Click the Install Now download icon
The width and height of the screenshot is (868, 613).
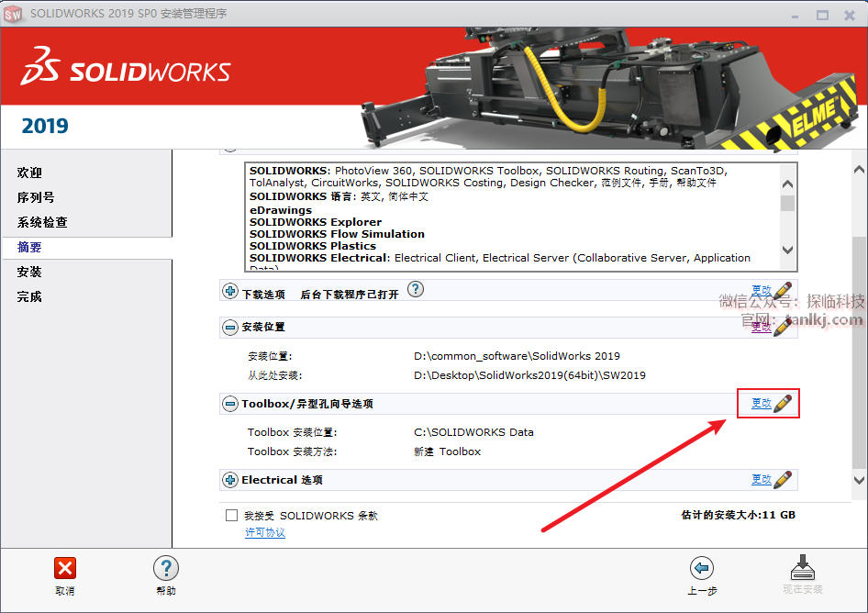(803, 567)
